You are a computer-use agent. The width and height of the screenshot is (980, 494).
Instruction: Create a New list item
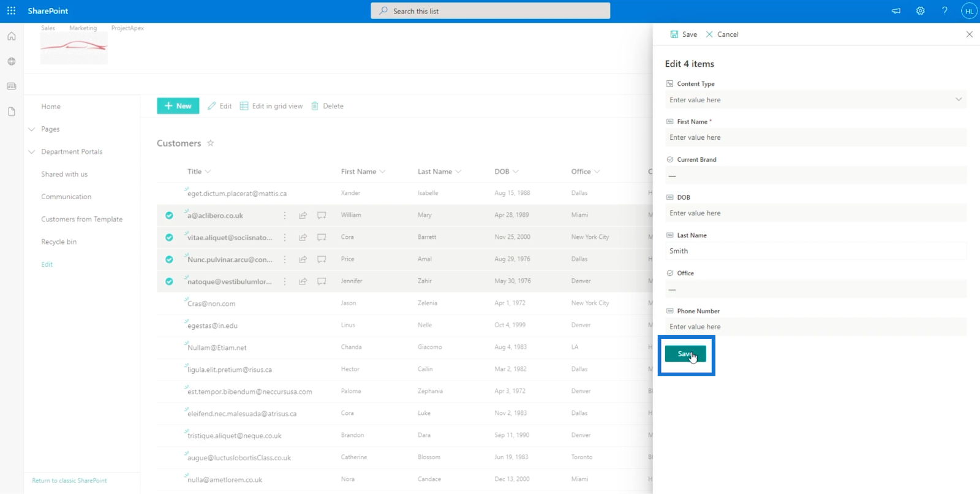click(178, 106)
